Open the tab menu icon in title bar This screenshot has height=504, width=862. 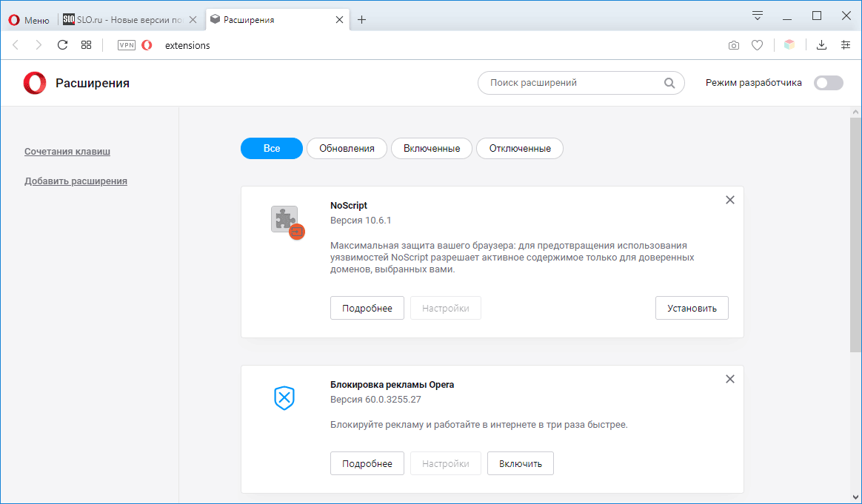758,16
